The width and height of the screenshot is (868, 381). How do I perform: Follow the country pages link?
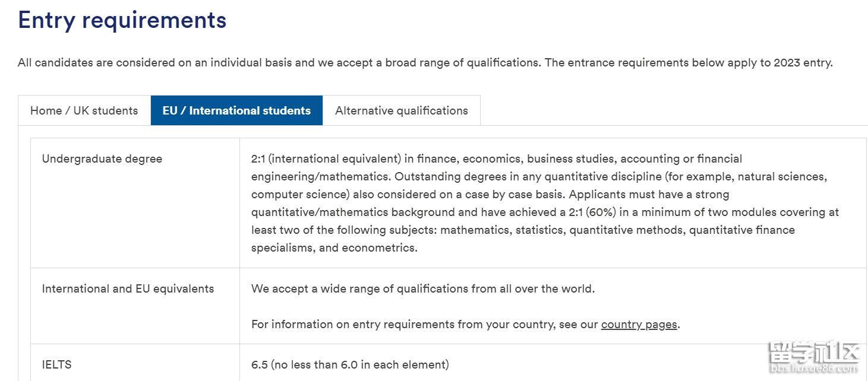[639, 324]
